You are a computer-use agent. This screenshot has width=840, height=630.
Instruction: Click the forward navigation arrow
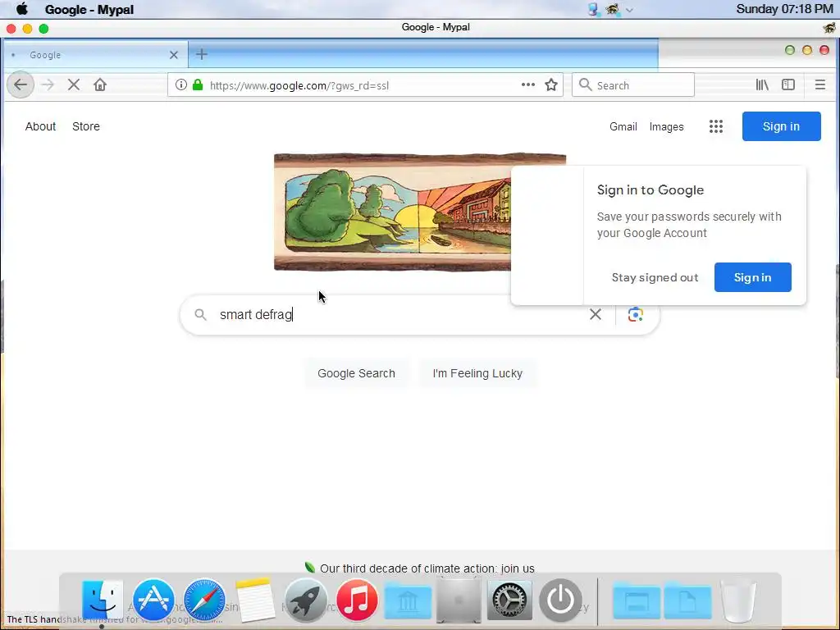48,84
